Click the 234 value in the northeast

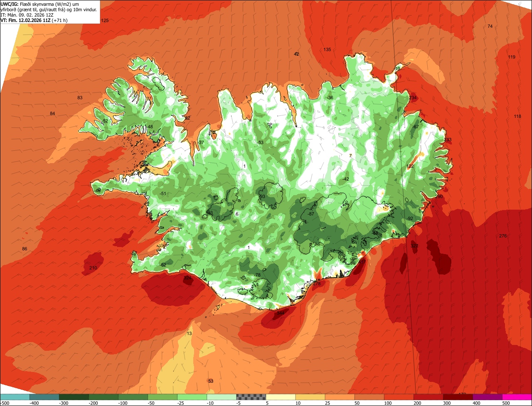pos(413,98)
